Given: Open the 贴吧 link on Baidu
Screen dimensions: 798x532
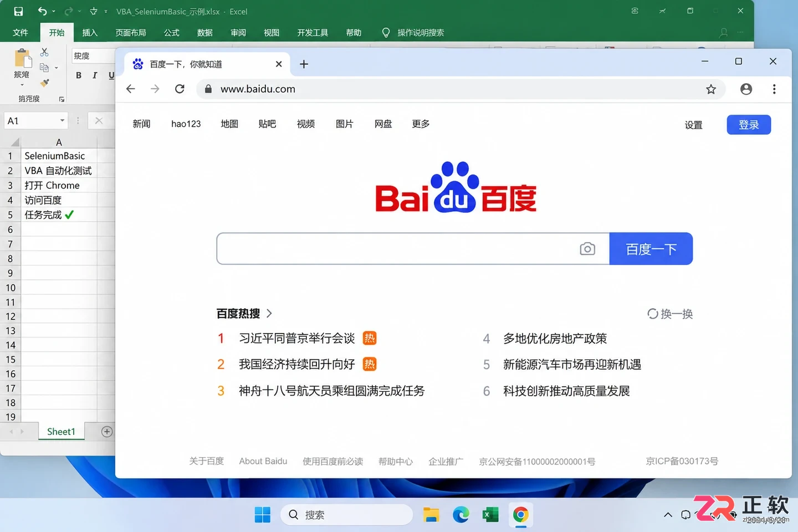Looking at the screenshot, I should click(x=267, y=124).
